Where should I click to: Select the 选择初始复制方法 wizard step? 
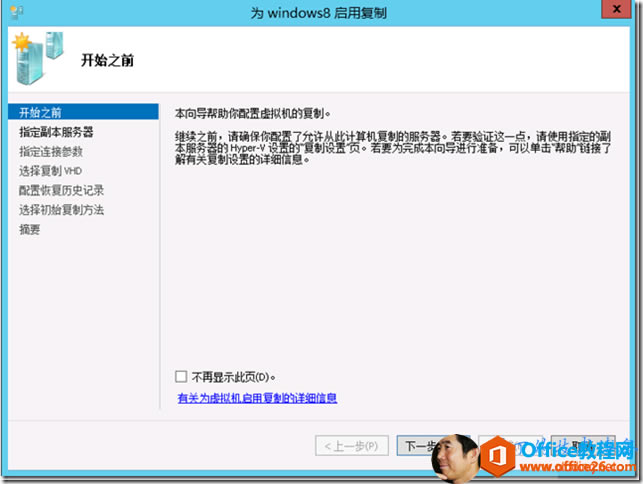point(62,210)
